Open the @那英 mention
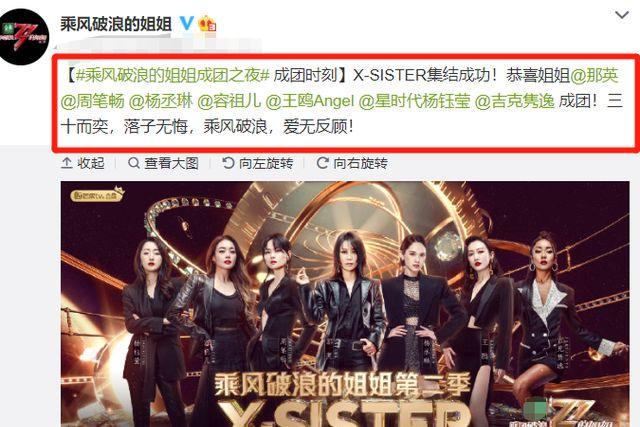 (595, 75)
